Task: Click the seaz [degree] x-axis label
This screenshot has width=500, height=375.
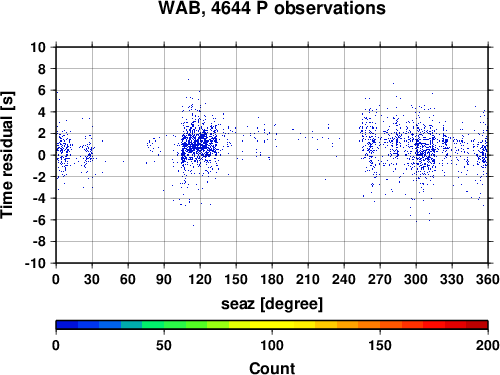Action: pos(272,304)
